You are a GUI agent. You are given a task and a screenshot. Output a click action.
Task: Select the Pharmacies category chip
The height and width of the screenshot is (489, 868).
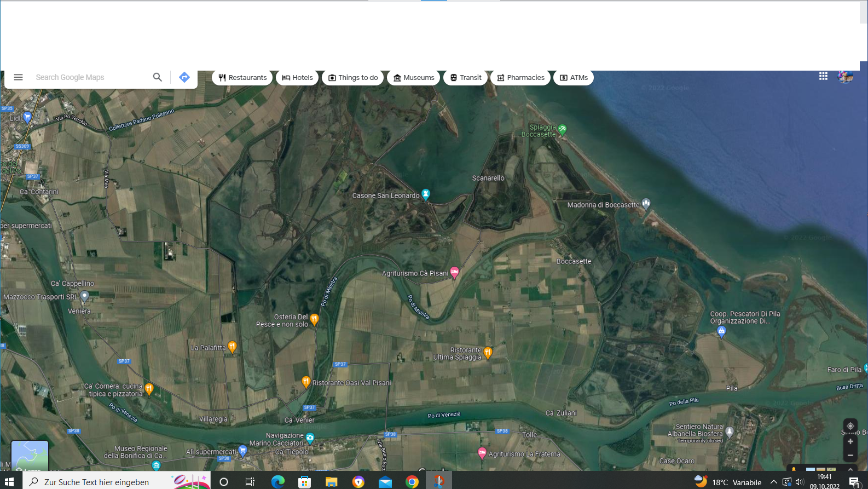pyautogui.click(x=520, y=78)
